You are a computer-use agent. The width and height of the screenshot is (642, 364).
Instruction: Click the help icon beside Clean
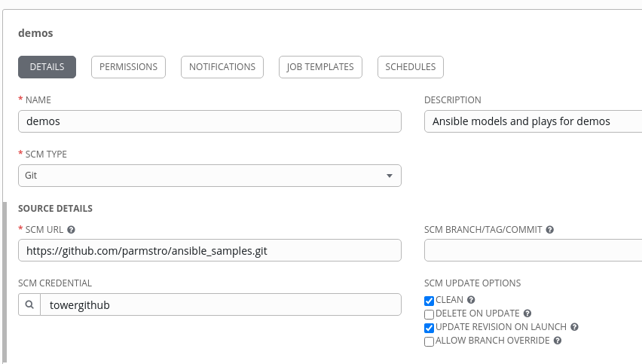[471, 300]
